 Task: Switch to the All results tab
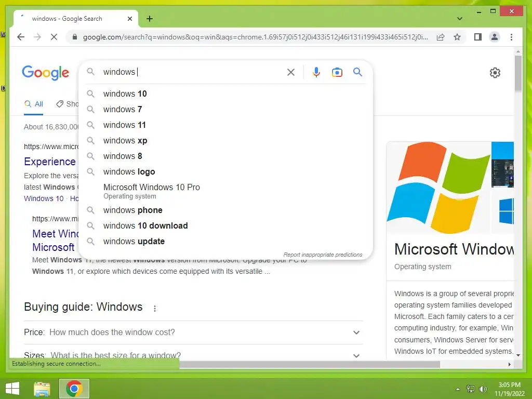34,104
